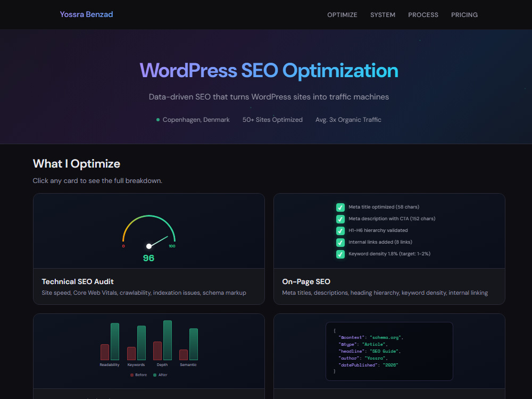Click the 'Site speed, Core Web Vitals' description
Viewport: 532px width, 399px height.
144,293
